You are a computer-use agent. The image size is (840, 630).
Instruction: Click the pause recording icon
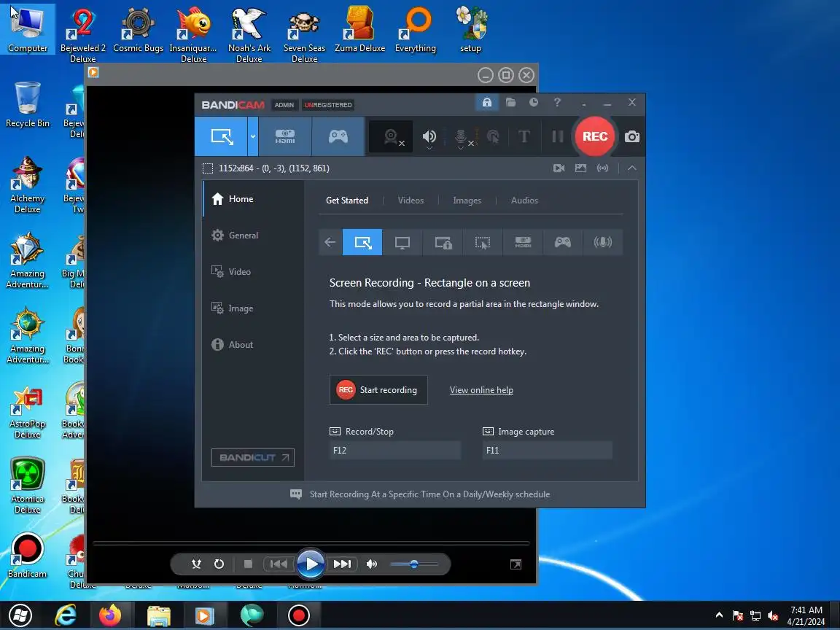pyautogui.click(x=557, y=137)
